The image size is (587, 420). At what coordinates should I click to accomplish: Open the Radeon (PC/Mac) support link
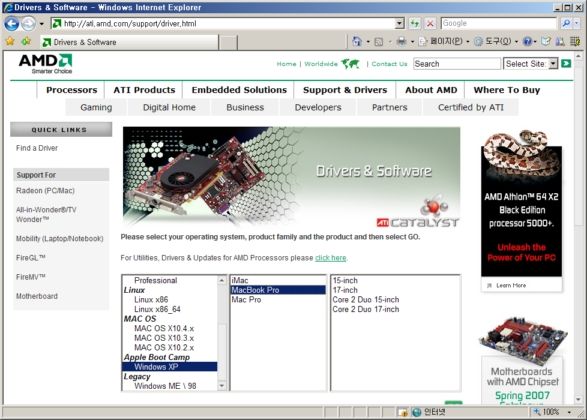45,191
